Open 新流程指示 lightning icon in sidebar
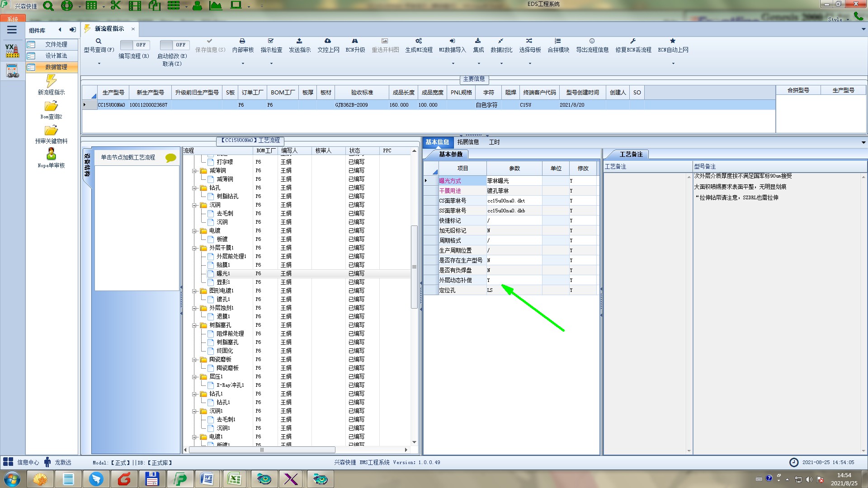The image size is (868, 488). click(x=51, y=81)
